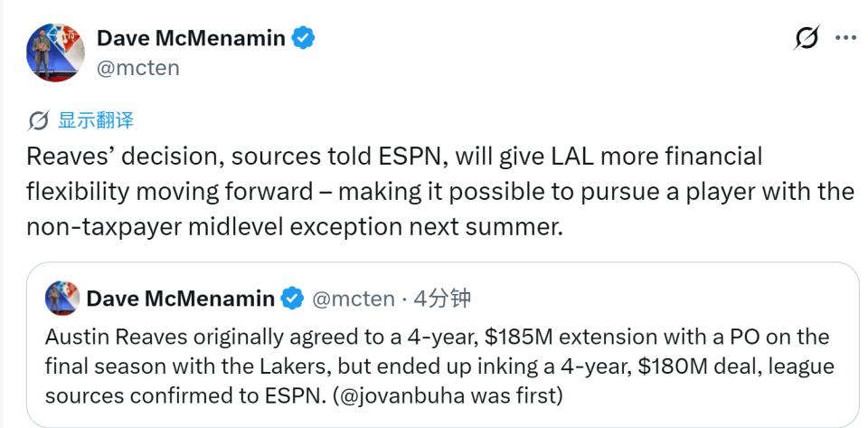The height and width of the screenshot is (428, 868).
Task: Click 'non-taxpayer midlevel exception' line of tweet
Action: pos(294,227)
